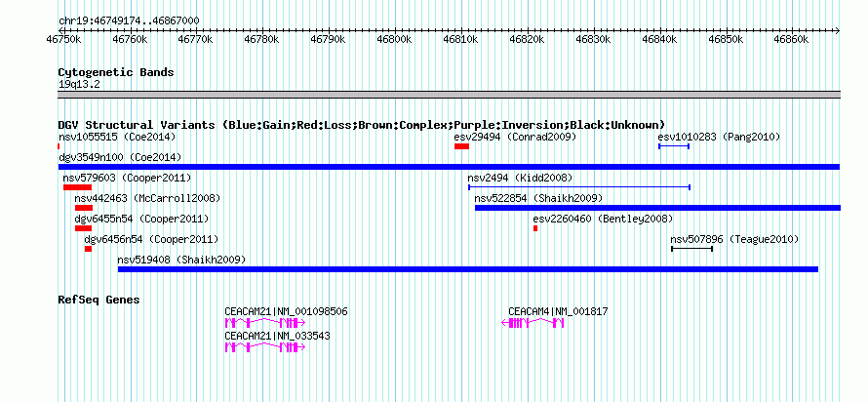Click the esv2260460 (Bentley2008) label
868x402 pixels.
pyautogui.click(x=603, y=219)
